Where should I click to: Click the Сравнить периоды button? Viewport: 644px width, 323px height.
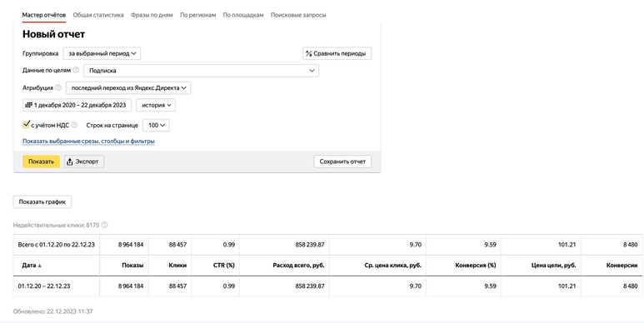pyautogui.click(x=337, y=53)
